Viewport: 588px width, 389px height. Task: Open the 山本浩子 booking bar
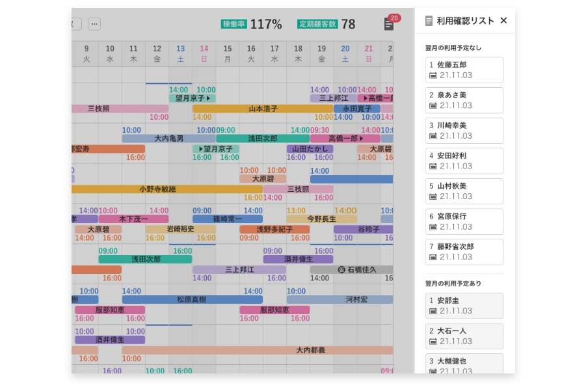263,109
